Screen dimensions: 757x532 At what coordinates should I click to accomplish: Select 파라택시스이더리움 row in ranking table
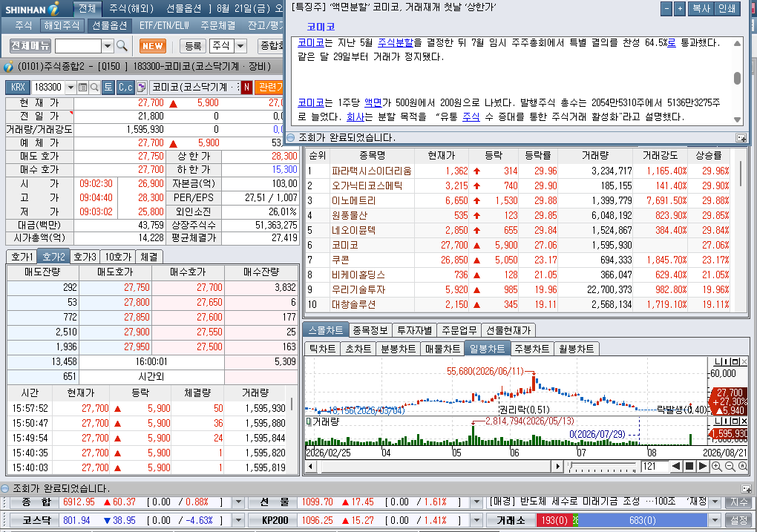pos(520,171)
